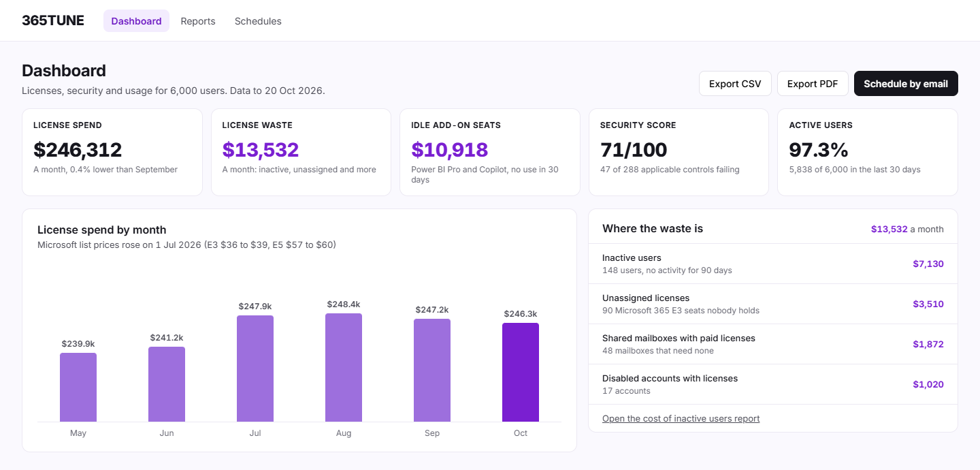
Task: Go to the Schedules tab
Action: [258, 21]
